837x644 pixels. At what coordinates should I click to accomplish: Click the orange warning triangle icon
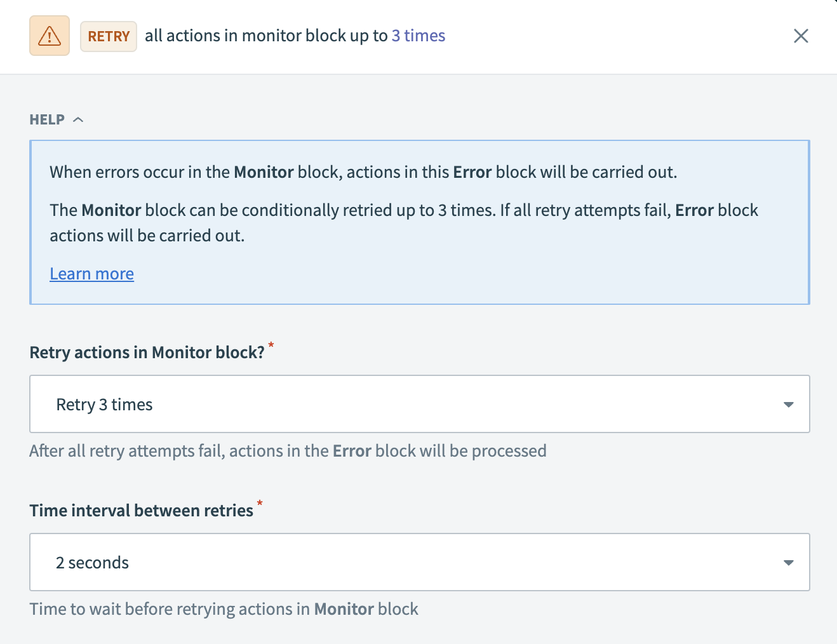50,36
